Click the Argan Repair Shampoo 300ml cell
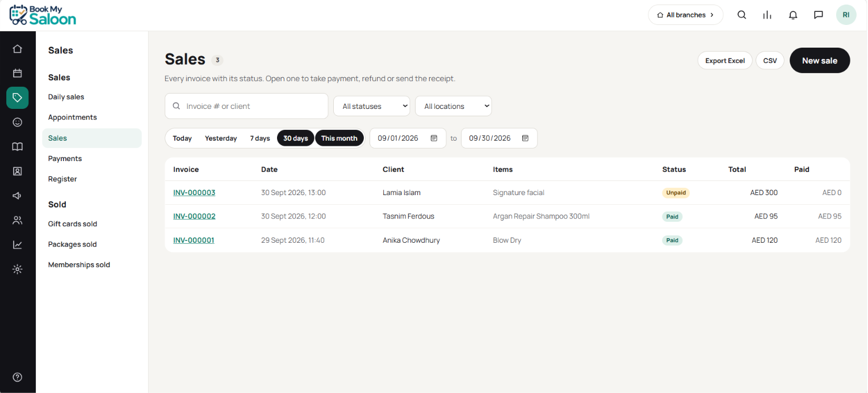Image resolution: width=868 pixels, height=393 pixels. [x=541, y=217]
